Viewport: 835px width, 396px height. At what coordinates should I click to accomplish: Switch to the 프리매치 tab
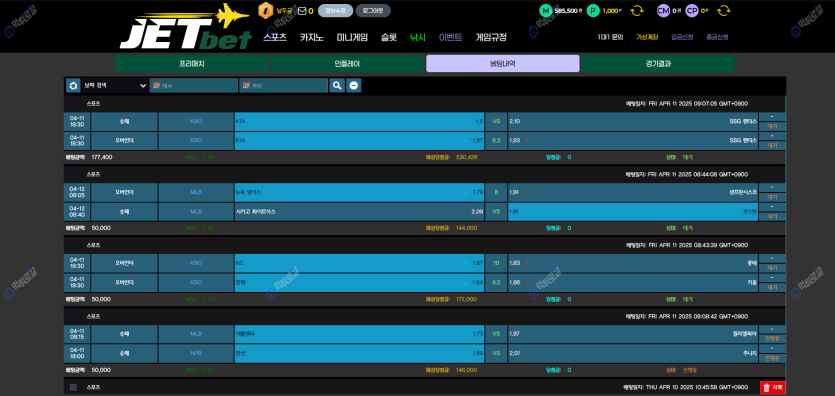coord(192,63)
